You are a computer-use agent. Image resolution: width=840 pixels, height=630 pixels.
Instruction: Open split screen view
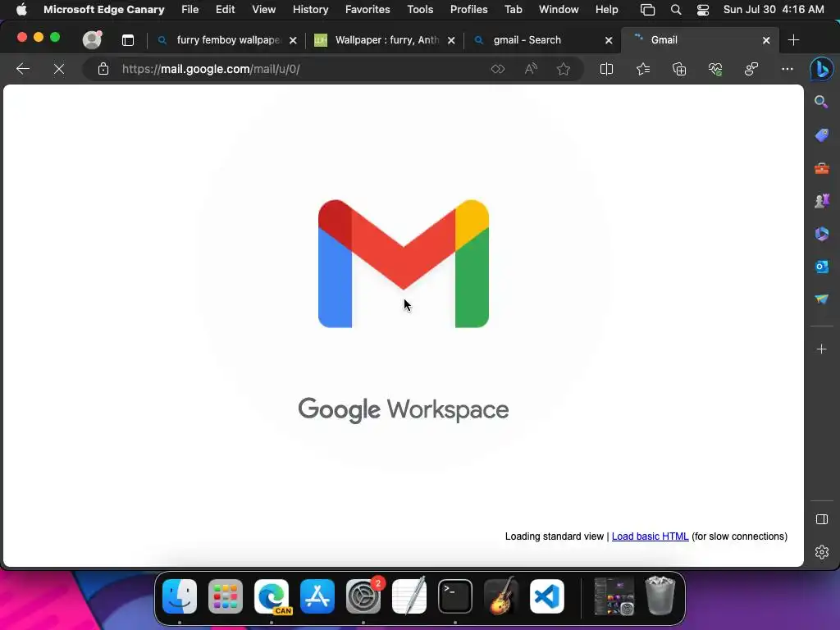coord(606,69)
